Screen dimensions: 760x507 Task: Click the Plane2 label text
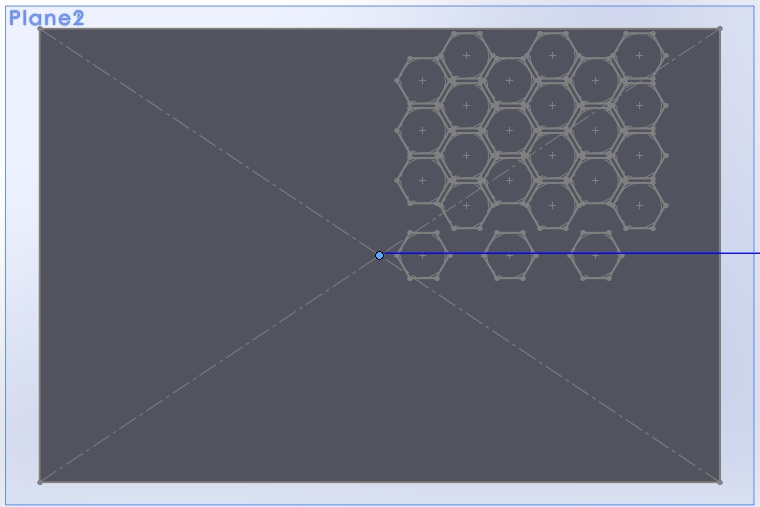point(47,18)
